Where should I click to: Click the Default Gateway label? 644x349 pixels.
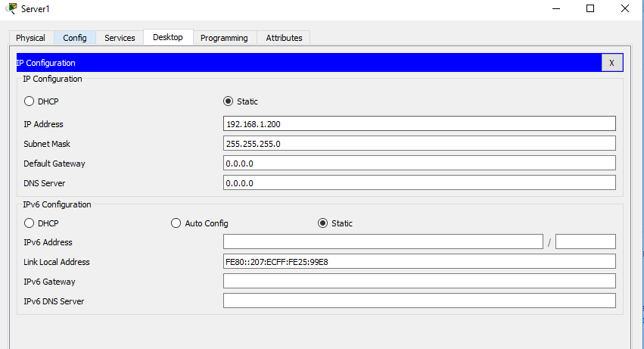[54, 164]
